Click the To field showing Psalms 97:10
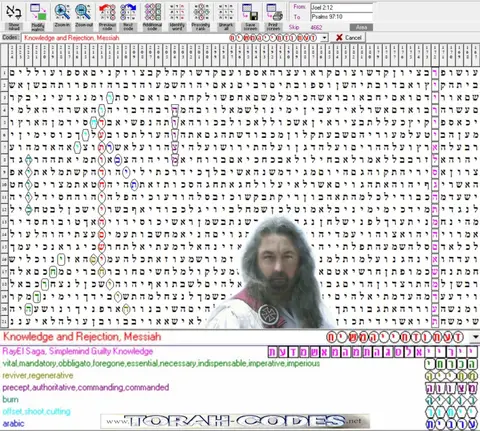Image resolution: width=480 pixels, height=431 pixels. tap(341, 17)
